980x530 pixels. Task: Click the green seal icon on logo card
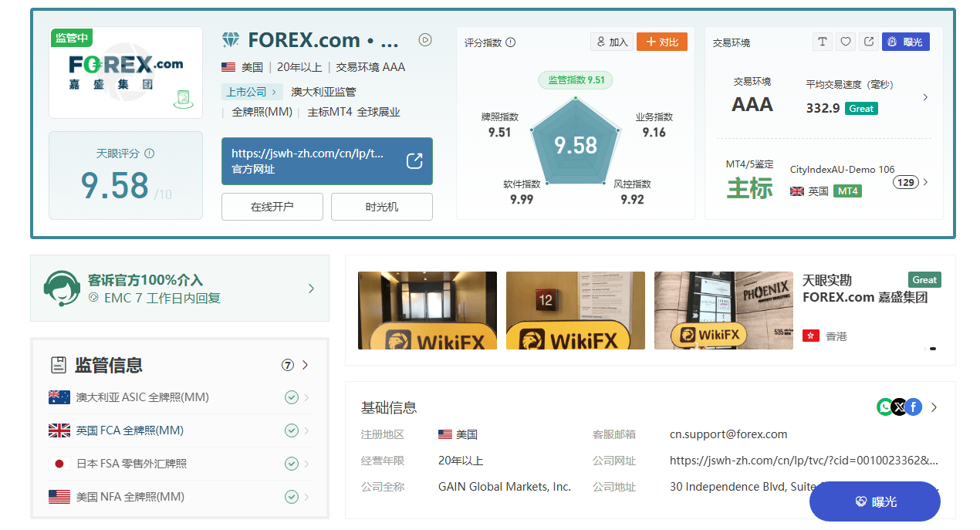coord(183,98)
